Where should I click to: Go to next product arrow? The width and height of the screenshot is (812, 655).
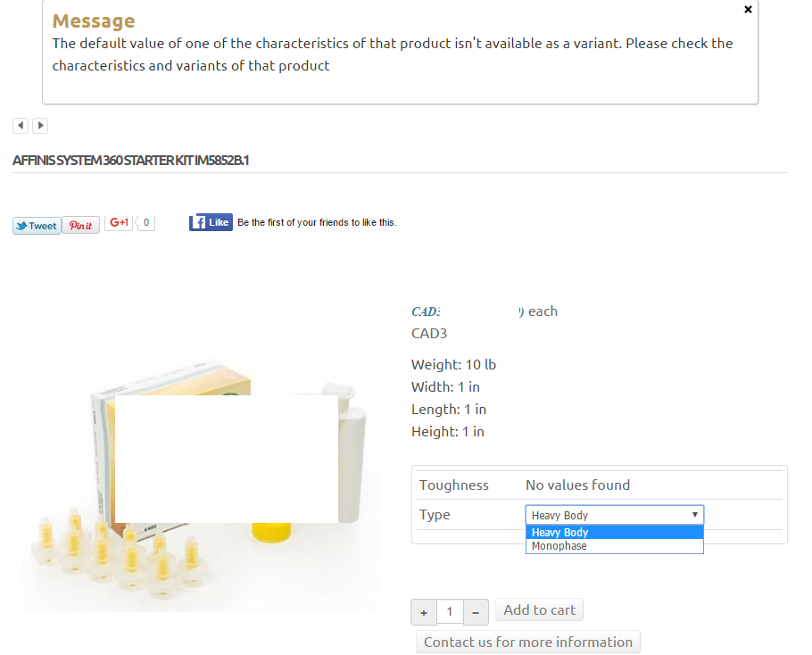click(x=40, y=126)
